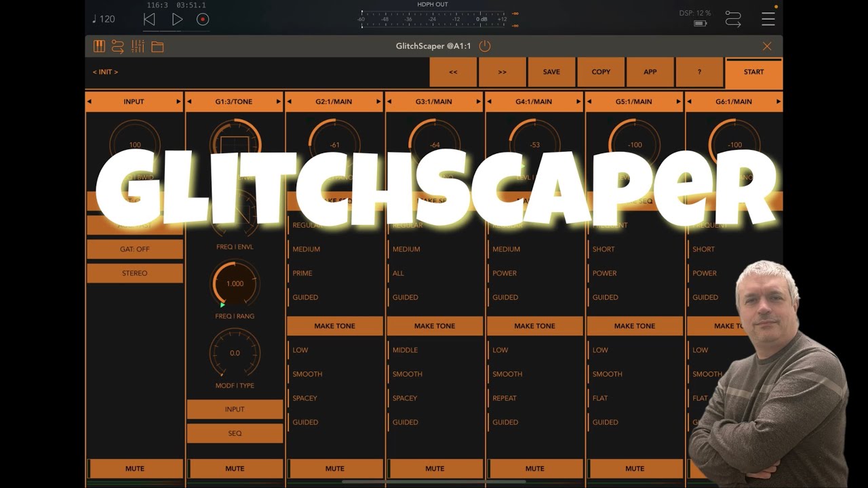The height and width of the screenshot is (488, 868).
Task: Open help with the ? button
Action: pos(699,72)
